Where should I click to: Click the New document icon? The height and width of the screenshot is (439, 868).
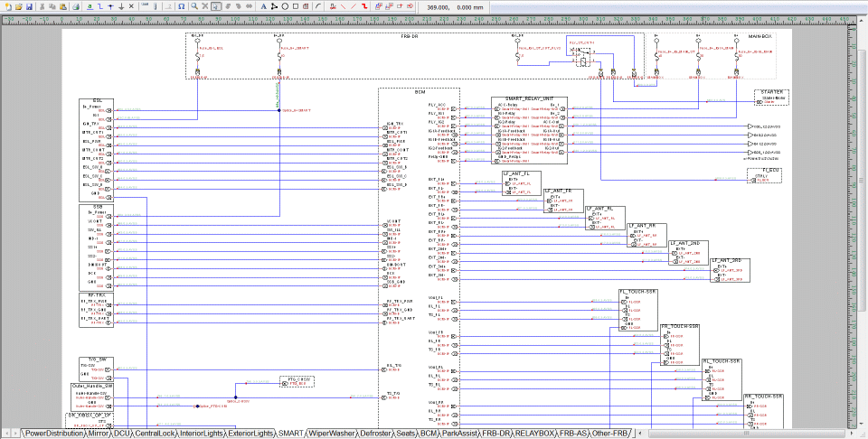(x=6, y=6)
